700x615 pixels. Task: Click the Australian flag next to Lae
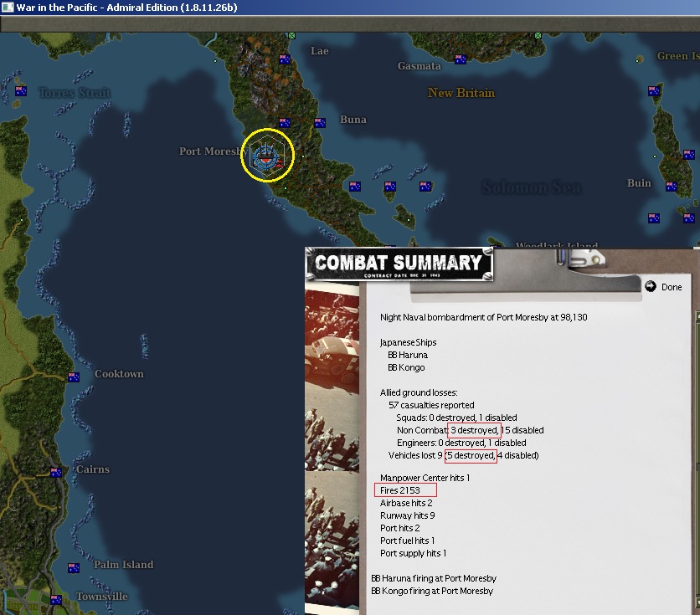coord(285,59)
